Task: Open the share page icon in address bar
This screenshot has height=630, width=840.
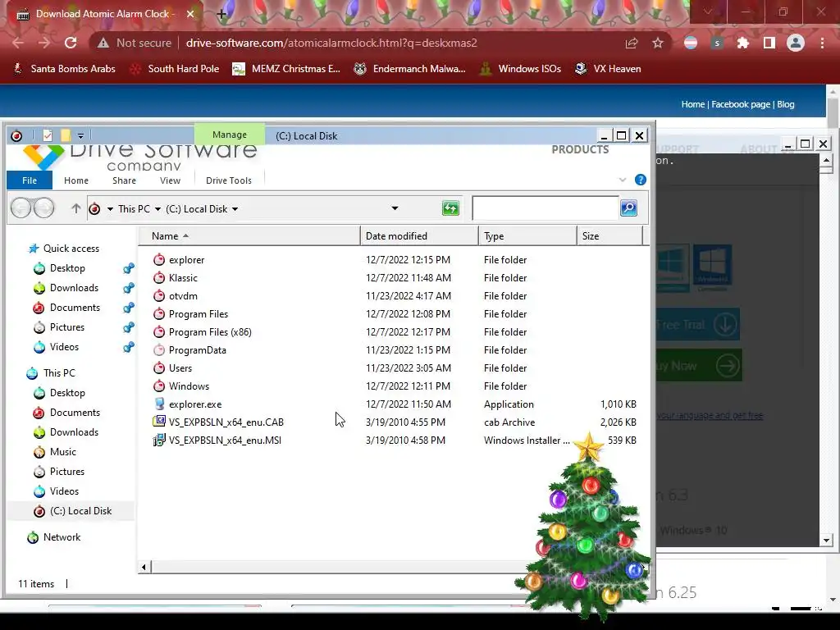Action: click(632, 43)
